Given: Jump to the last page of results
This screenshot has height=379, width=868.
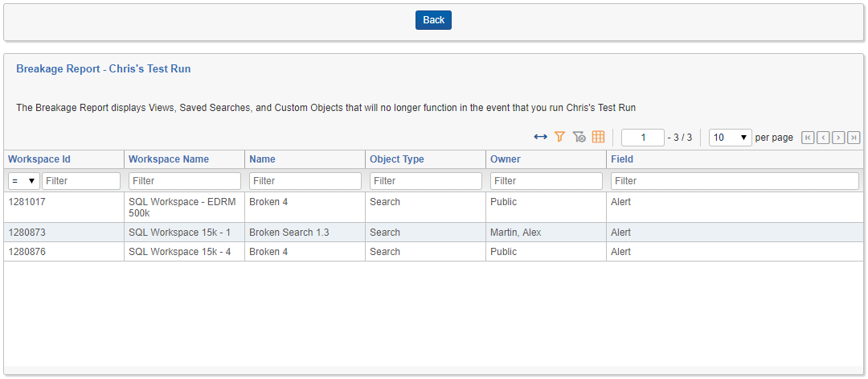Looking at the screenshot, I should 854,138.
